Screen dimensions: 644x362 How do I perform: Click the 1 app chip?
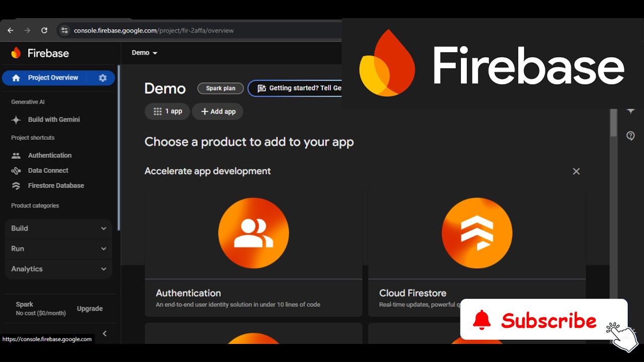coord(167,112)
